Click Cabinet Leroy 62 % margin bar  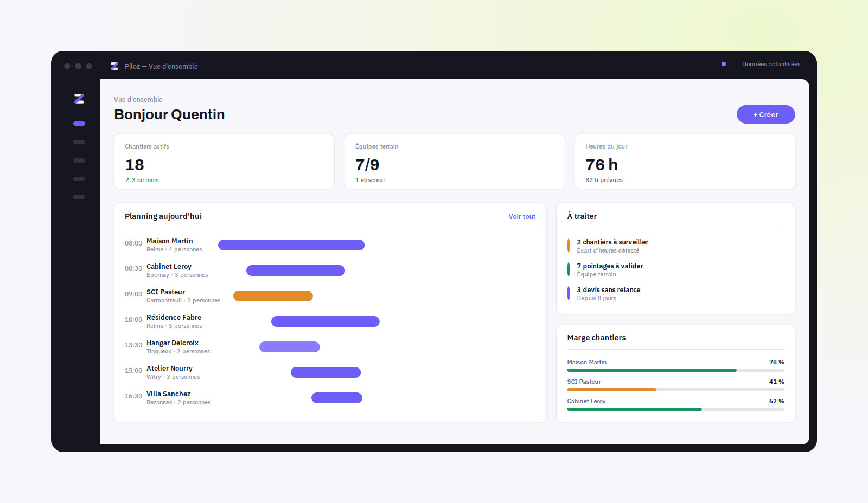pos(675,409)
